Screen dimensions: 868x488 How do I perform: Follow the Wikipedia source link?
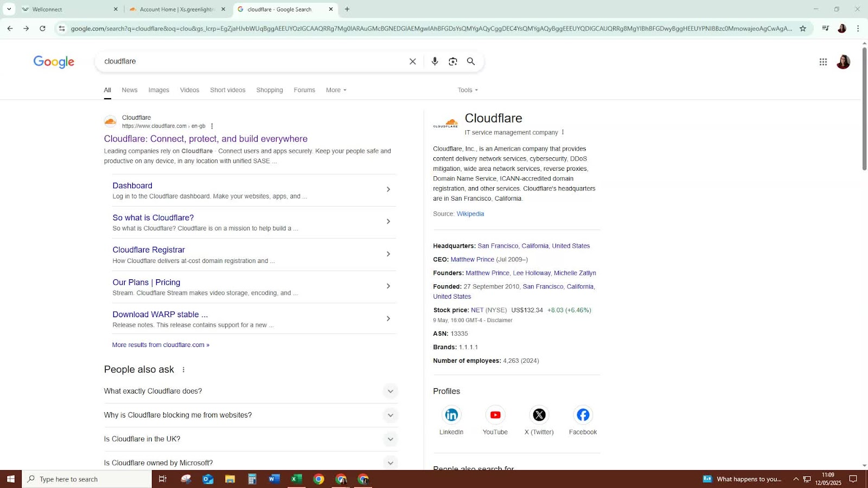(x=470, y=214)
